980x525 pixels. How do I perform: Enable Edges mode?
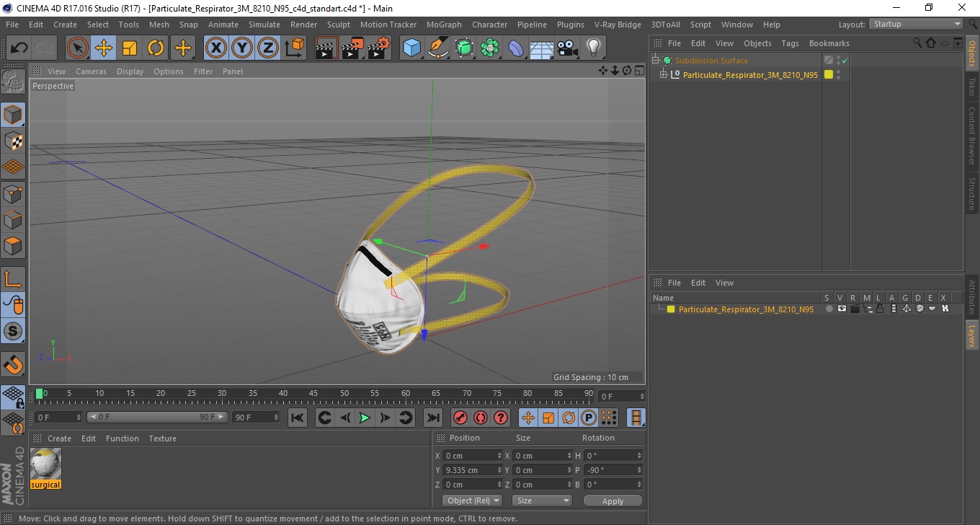[x=13, y=219]
